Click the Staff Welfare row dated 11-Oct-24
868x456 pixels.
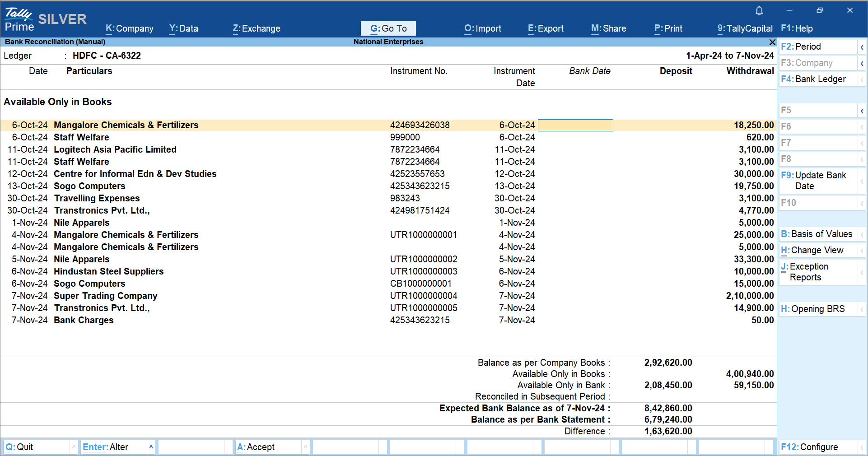388,162
